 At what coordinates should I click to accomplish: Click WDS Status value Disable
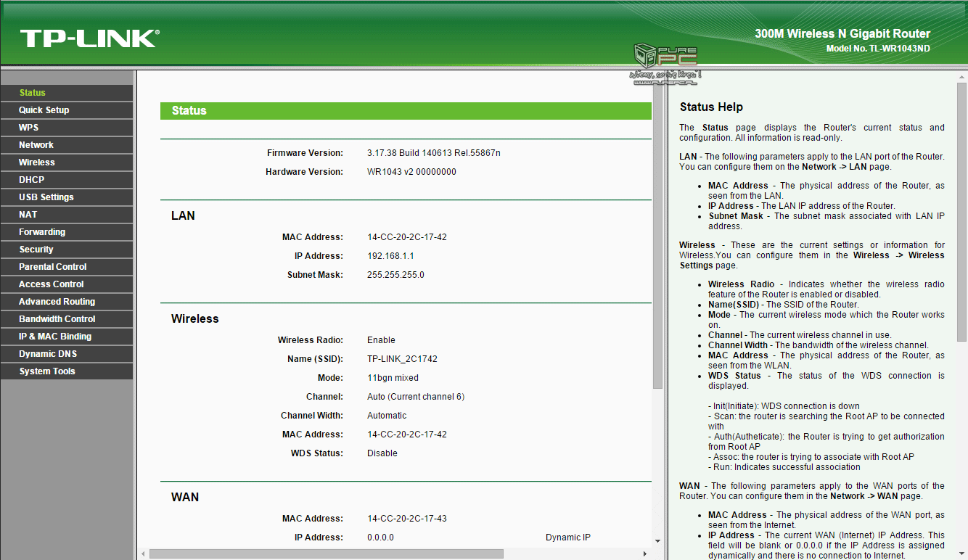[382, 453]
